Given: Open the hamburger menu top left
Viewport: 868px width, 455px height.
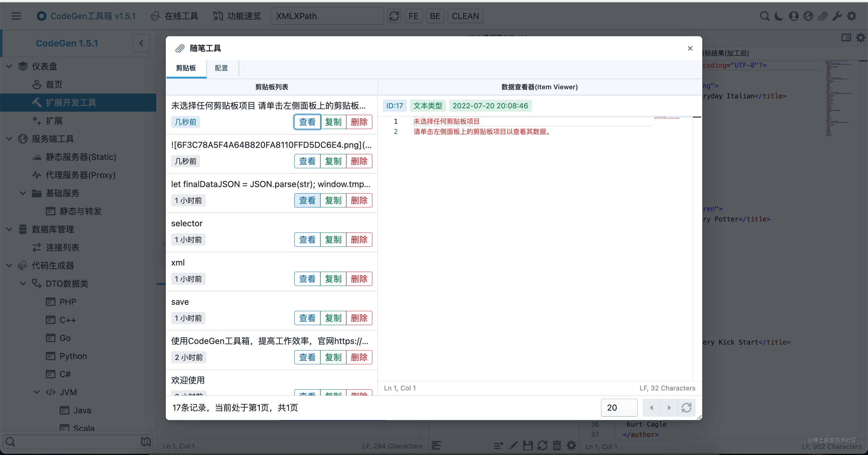Looking at the screenshot, I should point(16,16).
